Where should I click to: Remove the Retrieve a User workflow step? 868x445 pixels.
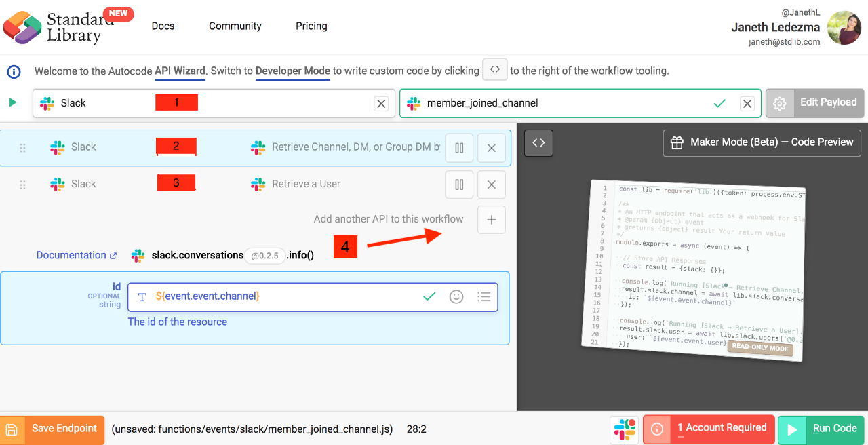492,185
